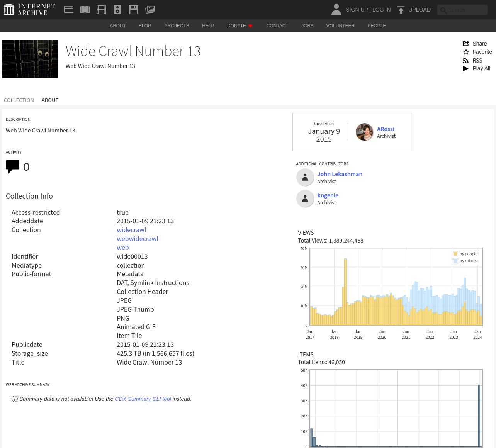
Task: Click the DONATE menu text
Action: click(236, 26)
